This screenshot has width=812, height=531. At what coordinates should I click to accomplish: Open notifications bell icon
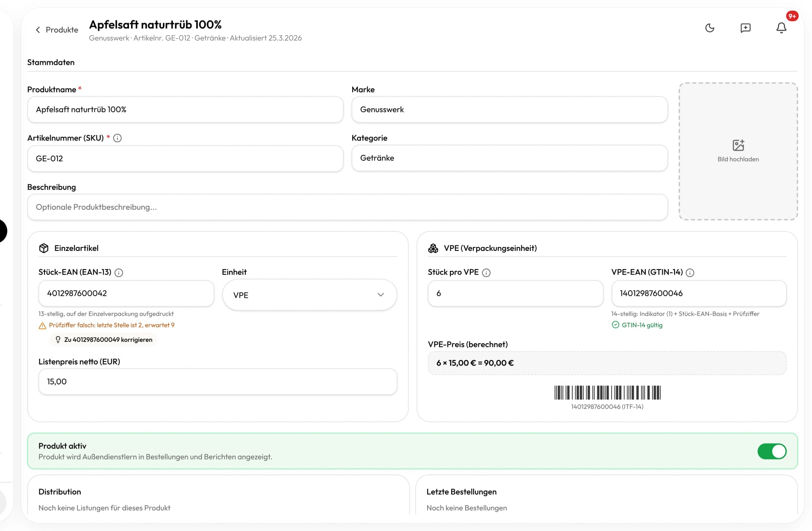coord(781,28)
